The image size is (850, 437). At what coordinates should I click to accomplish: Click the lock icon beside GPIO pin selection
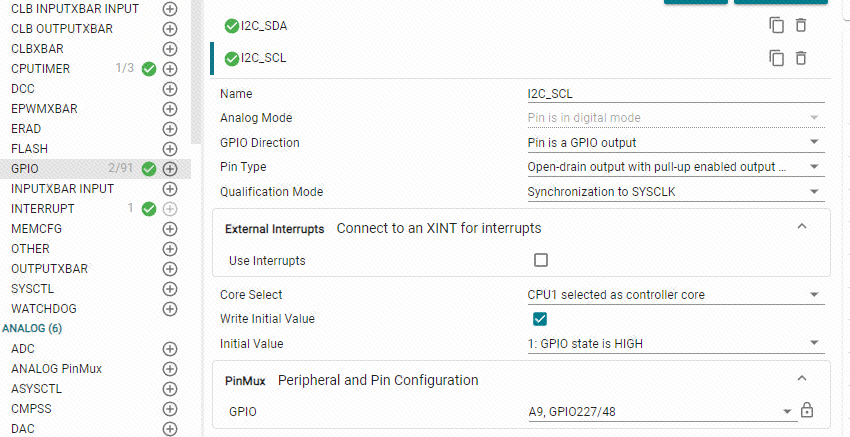(x=807, y=410)
